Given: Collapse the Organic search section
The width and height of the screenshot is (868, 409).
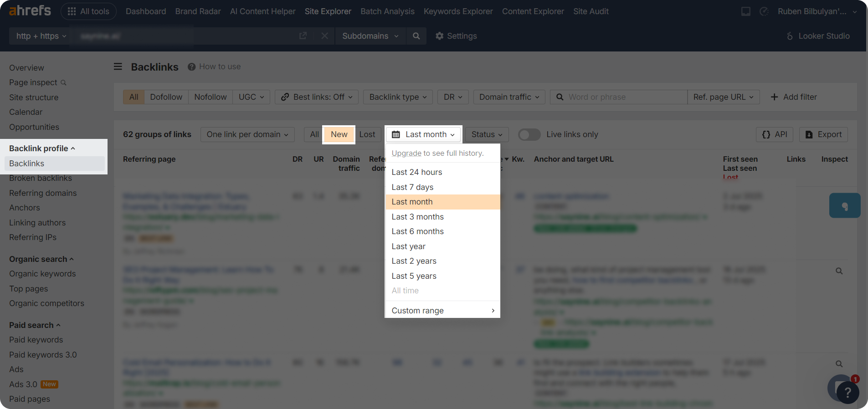Looking at the screenshot, I should pos(41,259).
